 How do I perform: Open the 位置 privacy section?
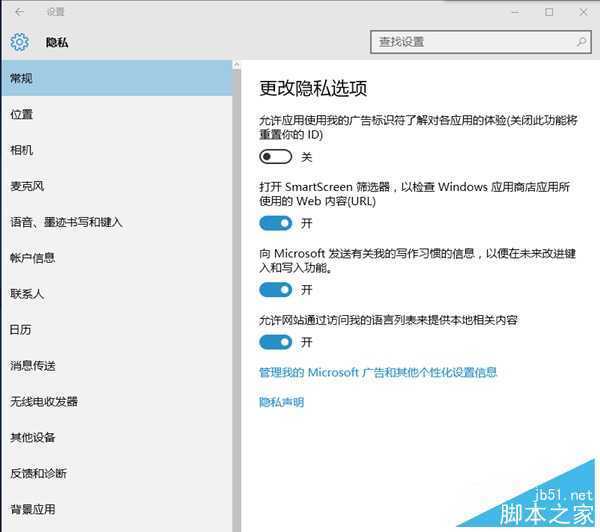(117, 114)
